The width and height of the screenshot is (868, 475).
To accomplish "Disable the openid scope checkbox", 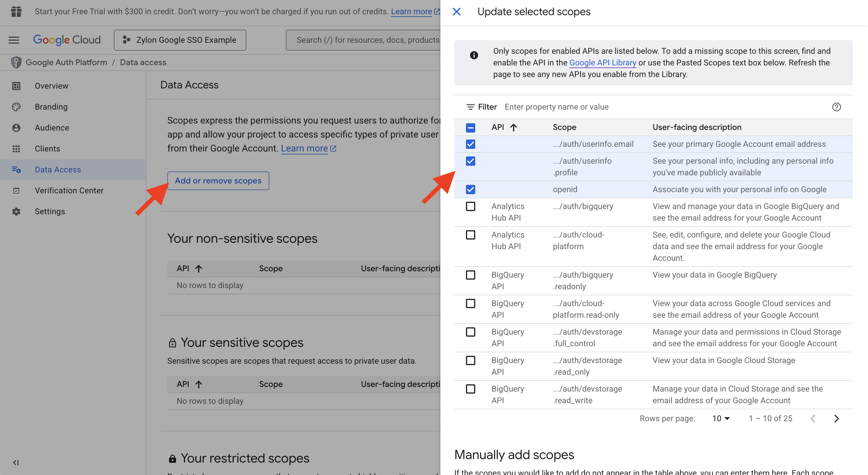I will tap(470, 189).
